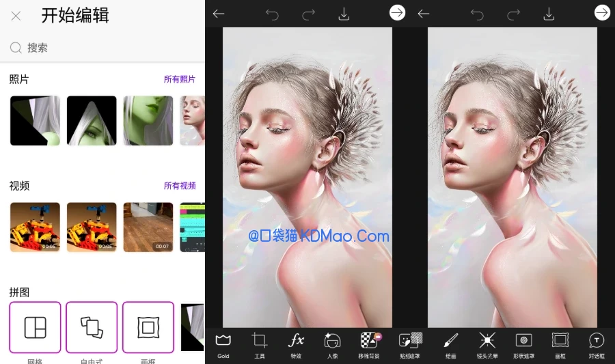Undo in the right editor panel
615x364 pixels.
click(477, 14)
